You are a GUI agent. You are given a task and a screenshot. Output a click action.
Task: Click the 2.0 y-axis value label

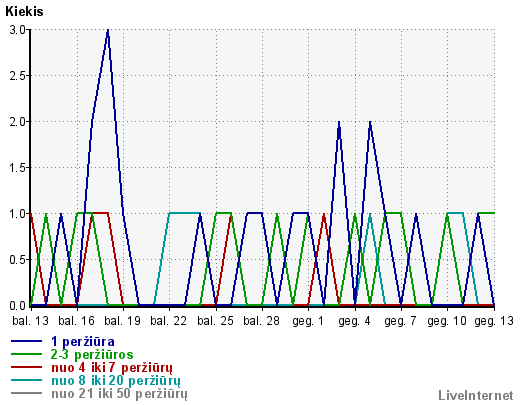tap(17, 122)
